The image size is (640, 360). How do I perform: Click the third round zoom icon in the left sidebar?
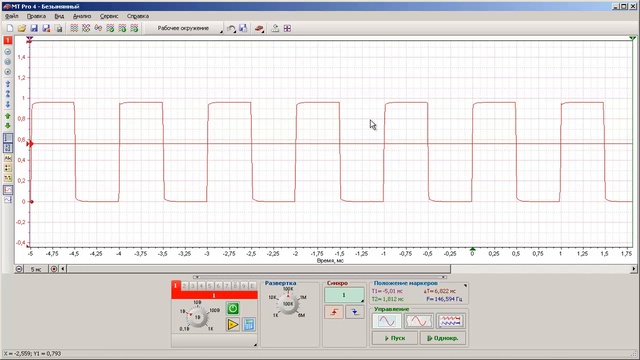point(8,72)
